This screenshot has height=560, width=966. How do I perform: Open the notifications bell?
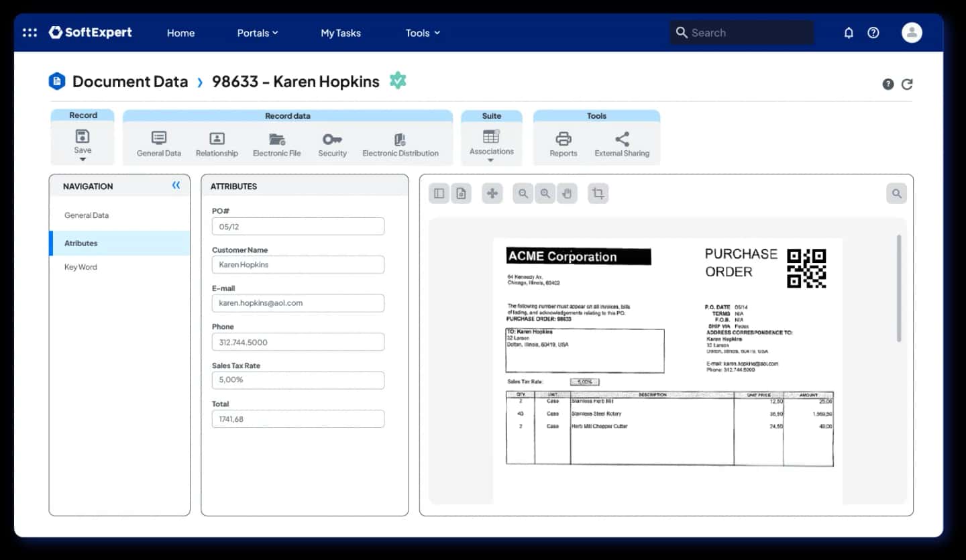tap(849, 33)
